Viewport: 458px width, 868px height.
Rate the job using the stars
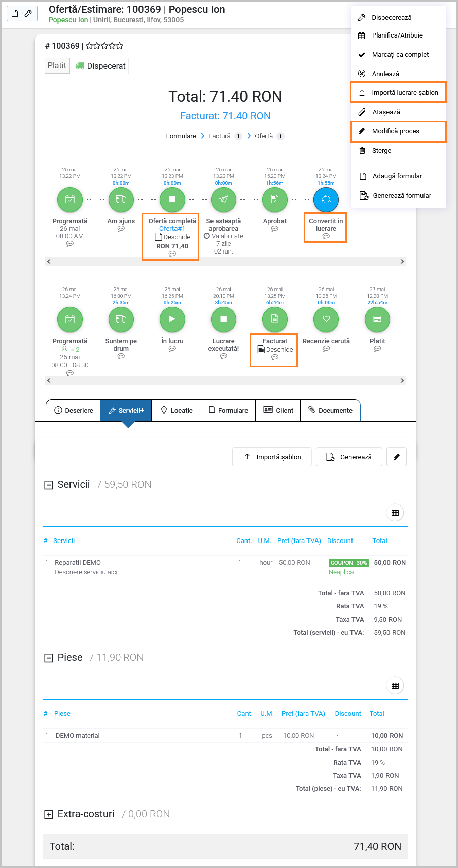pyautogui.click(x=104, y=46)
